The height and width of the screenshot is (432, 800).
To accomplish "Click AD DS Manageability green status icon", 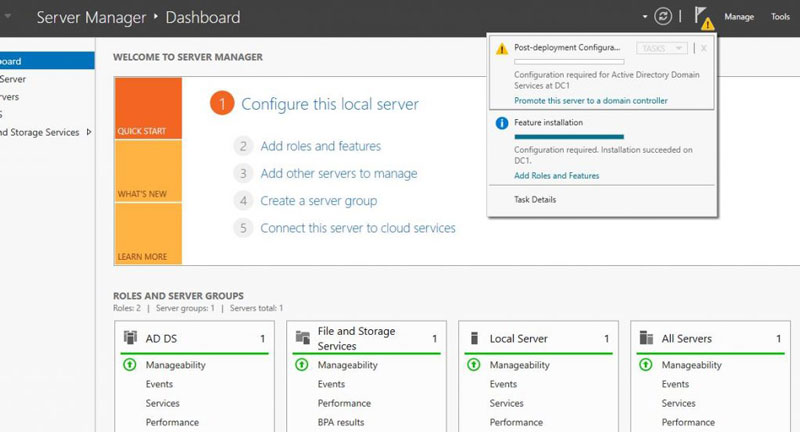I will pyautogui.click(x=130, y=365).
